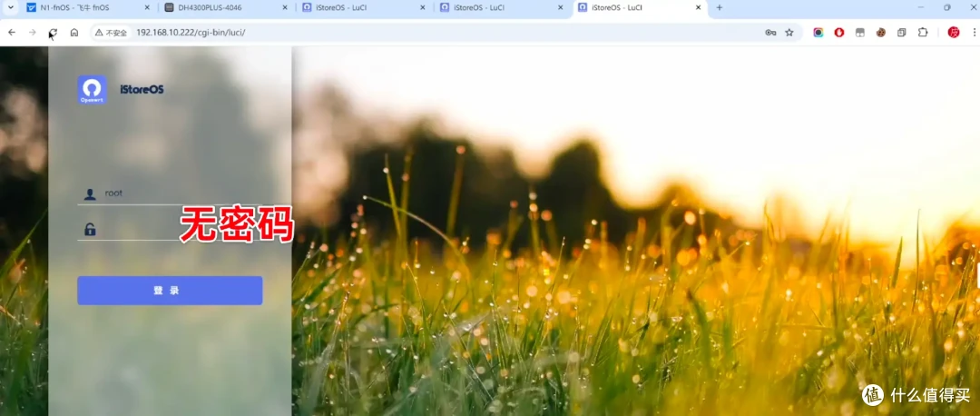Screen dimensions: 980x416
Task: Click the open padlock password icon
Action: click(x=90, y=230)
